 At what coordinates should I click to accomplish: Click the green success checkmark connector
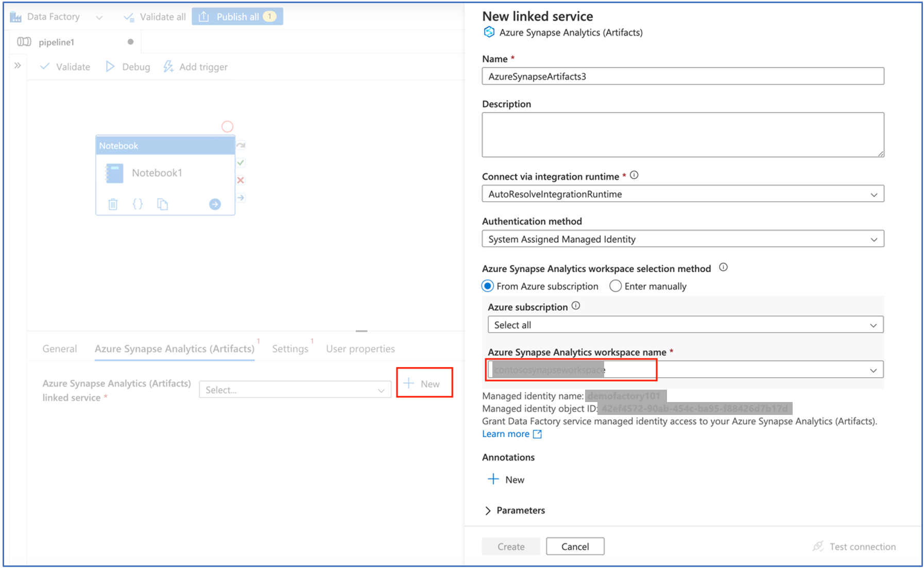pos(241,163)
